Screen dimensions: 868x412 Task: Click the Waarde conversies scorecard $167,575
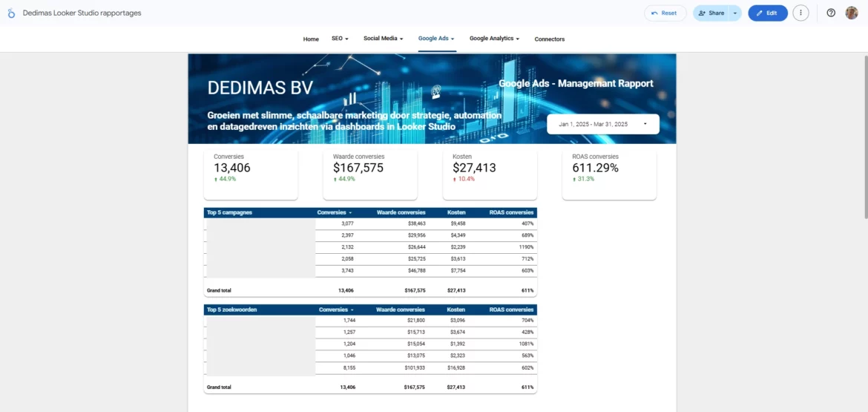370,174
